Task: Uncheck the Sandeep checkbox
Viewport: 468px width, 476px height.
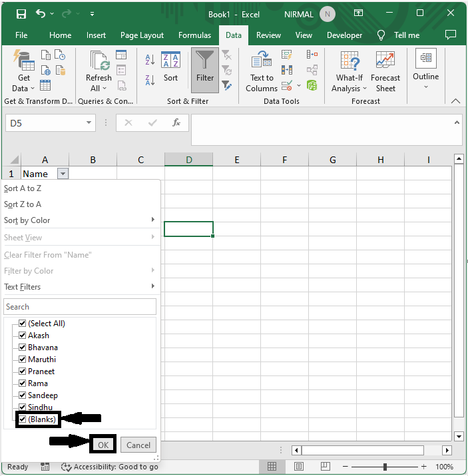Action: click(x=22, y=395)
